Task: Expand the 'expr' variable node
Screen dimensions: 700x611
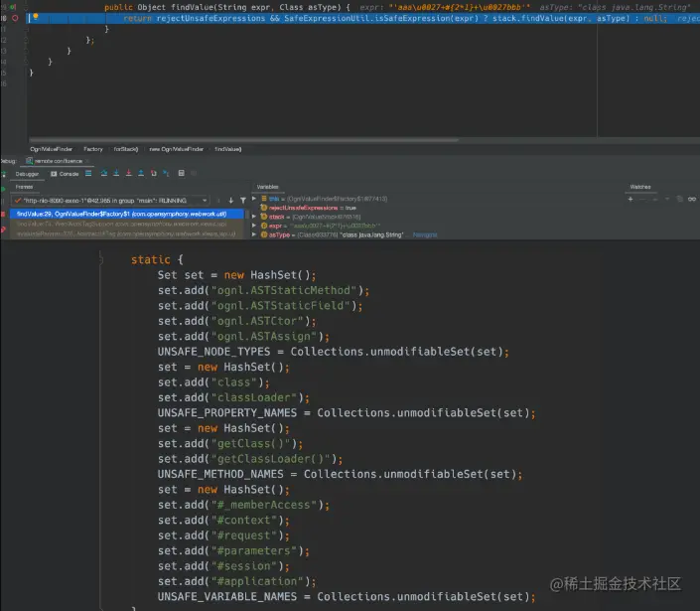Action: (254, 226)
